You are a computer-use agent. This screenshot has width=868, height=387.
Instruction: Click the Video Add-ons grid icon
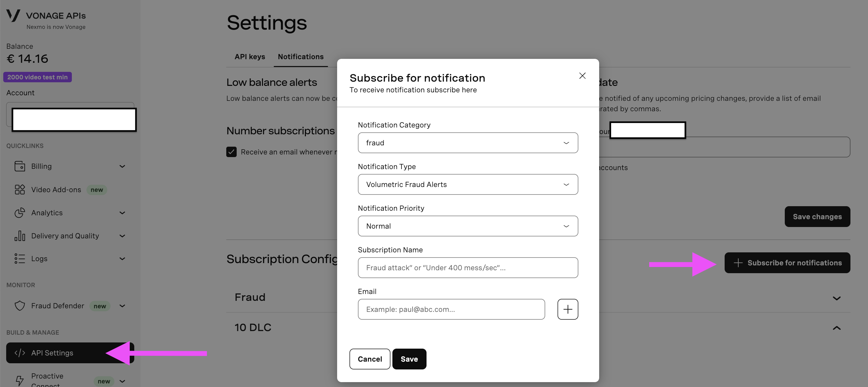point(20,190)
